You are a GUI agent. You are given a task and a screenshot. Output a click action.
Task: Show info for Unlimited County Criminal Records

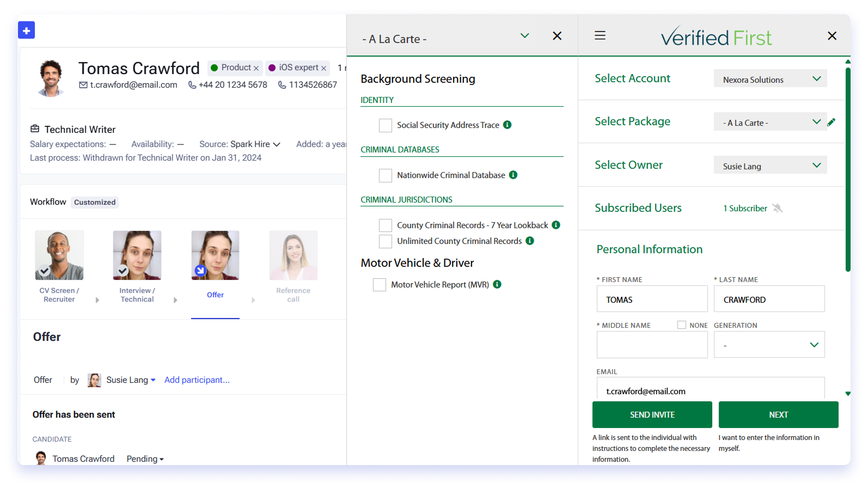[x=530, y=241]
